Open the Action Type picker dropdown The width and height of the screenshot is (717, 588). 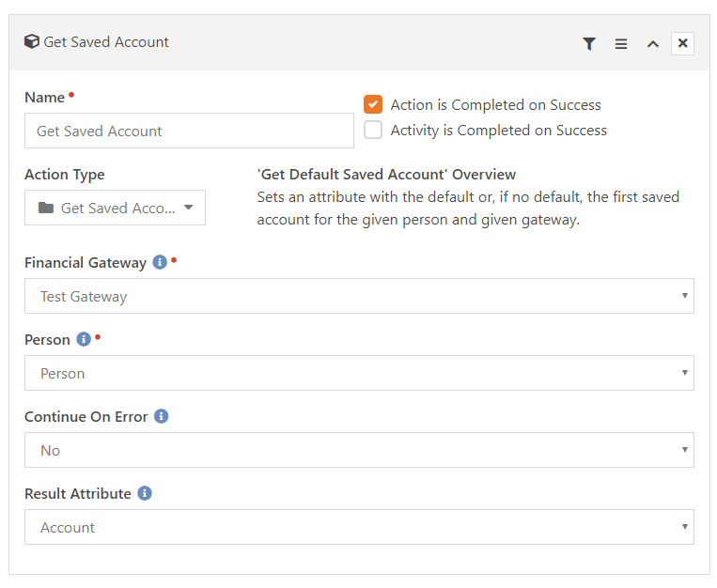pos(115,208)
